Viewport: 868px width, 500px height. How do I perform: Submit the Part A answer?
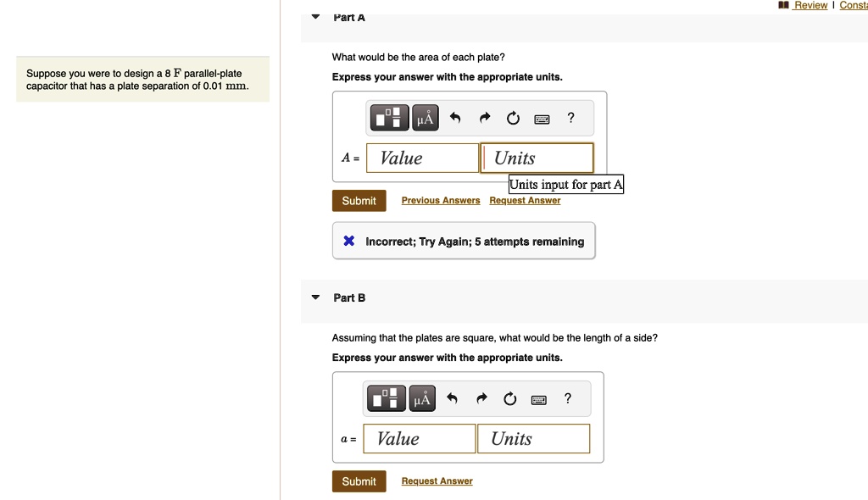(359, 201)
